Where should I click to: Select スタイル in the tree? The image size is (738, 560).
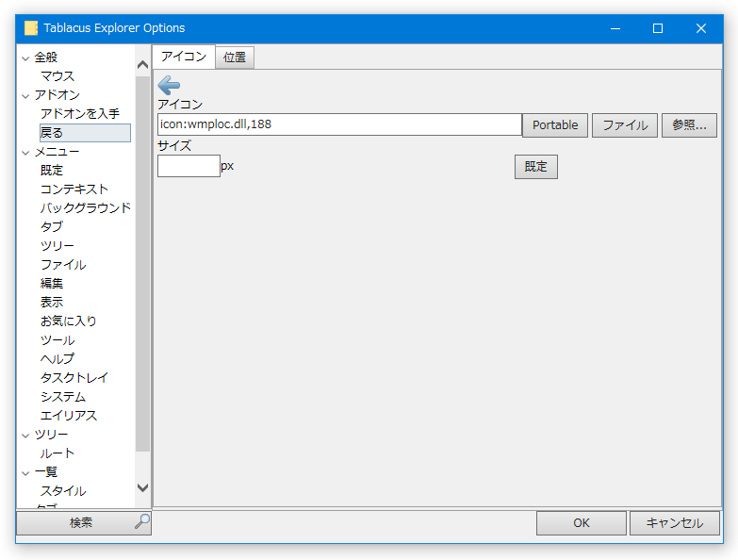coord(63,491)
